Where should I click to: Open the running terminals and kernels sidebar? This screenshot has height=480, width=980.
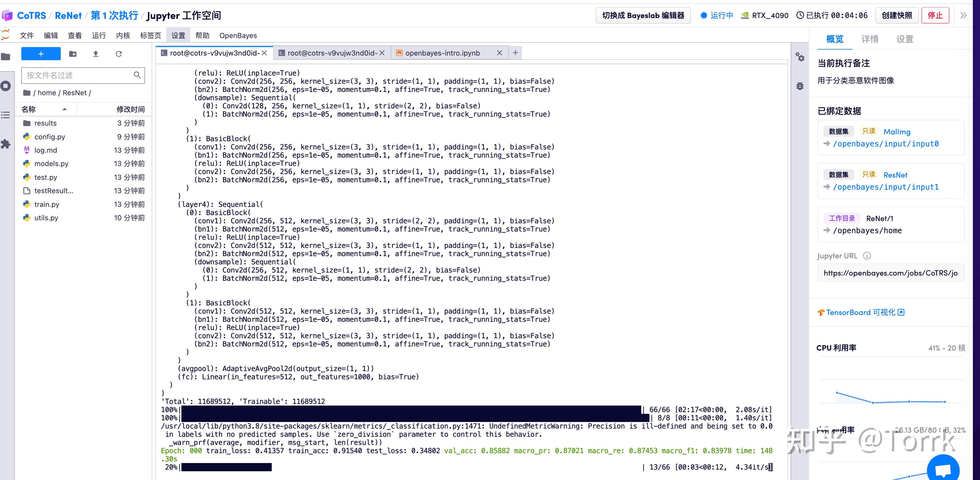point(6,86)
